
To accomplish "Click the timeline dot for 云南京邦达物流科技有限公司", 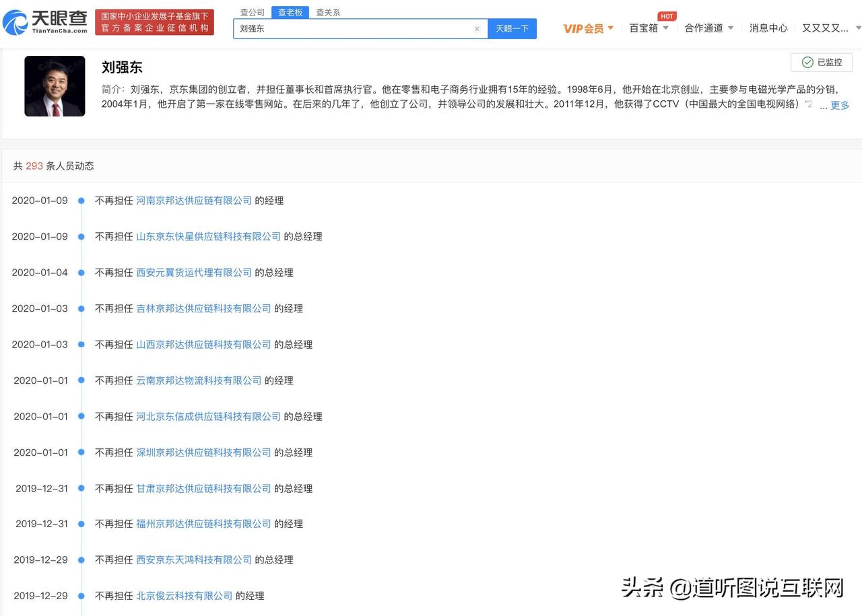I will pos(81,380).
